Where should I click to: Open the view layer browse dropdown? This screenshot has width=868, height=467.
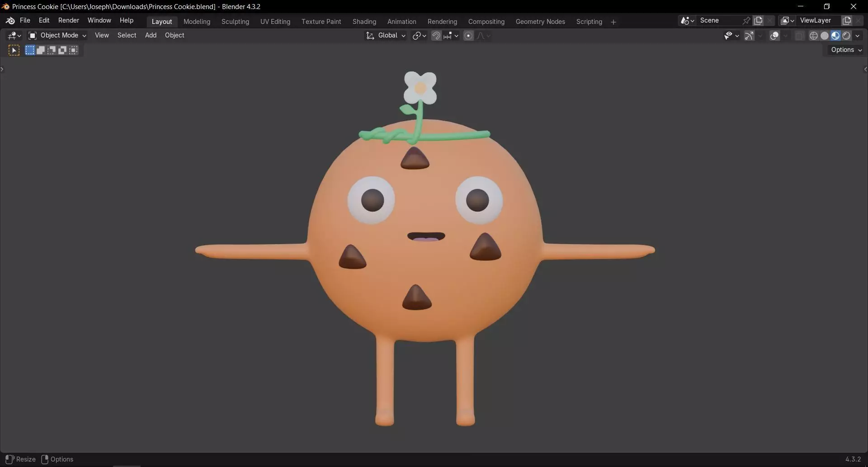click(x=788, y=21)
